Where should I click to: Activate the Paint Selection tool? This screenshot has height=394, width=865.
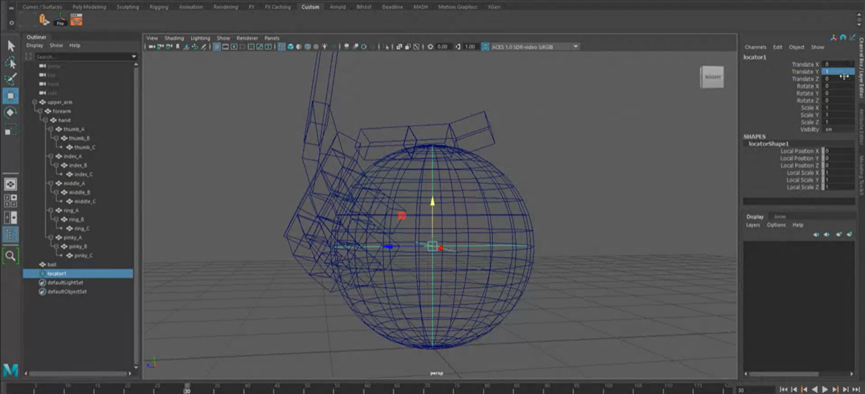10,79
